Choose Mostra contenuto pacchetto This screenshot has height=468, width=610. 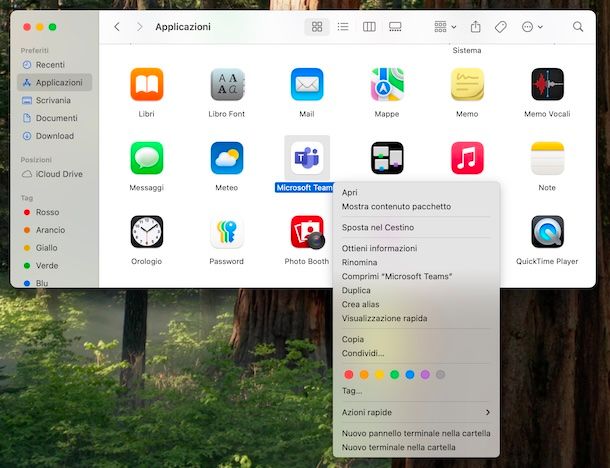tap(416, 207)
